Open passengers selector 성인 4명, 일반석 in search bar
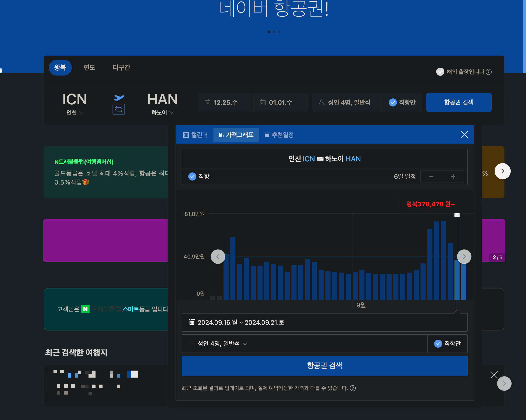Image resolution: width=526 pixels, height=420 pixels. click(347, 102)
